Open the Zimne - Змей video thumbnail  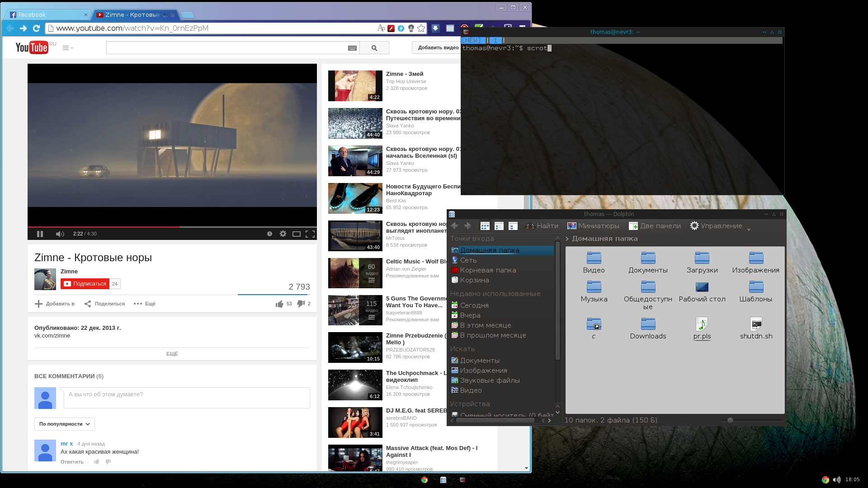point(355,86)
